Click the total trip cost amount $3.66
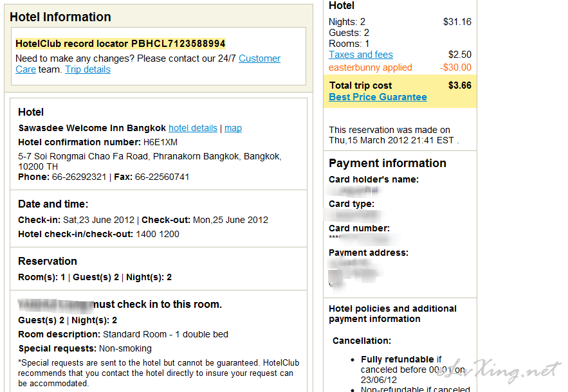This screenshot has height=392, width=568. coord(460,85)
